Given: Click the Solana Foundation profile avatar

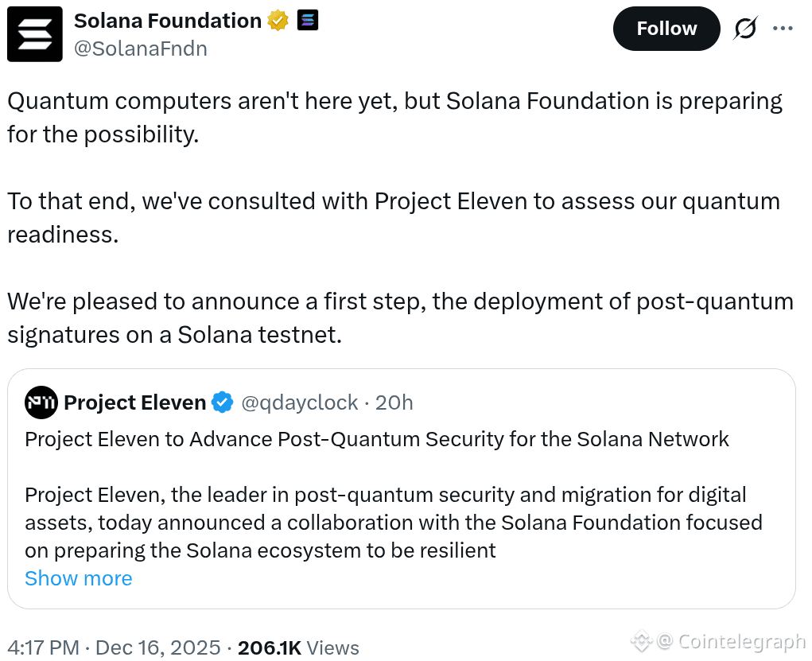Looking at the screenshot, I should 35,34.
